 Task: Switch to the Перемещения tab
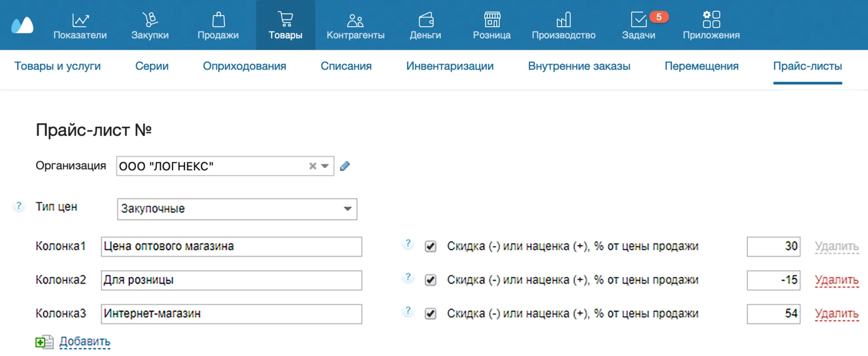click(x=702, y=66)
